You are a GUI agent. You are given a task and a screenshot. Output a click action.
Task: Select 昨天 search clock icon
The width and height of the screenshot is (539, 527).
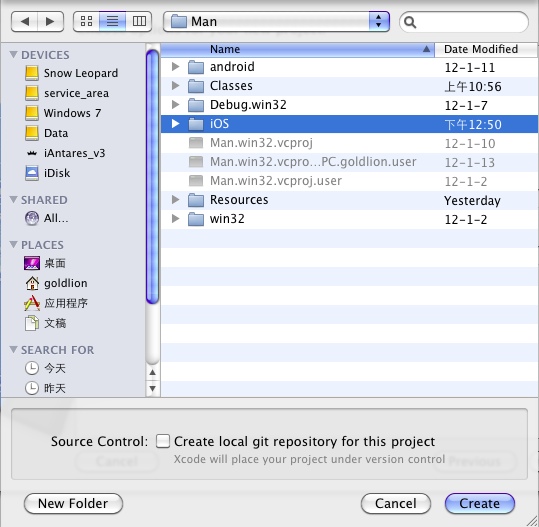[32, 388]
